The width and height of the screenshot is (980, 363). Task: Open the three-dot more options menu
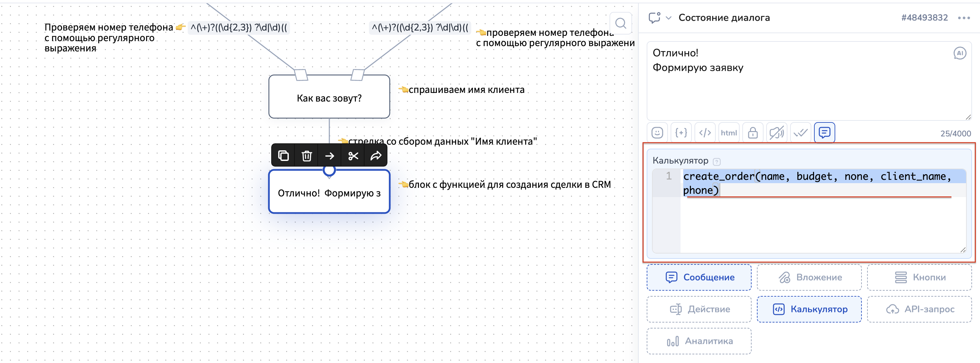click(964, 18)
